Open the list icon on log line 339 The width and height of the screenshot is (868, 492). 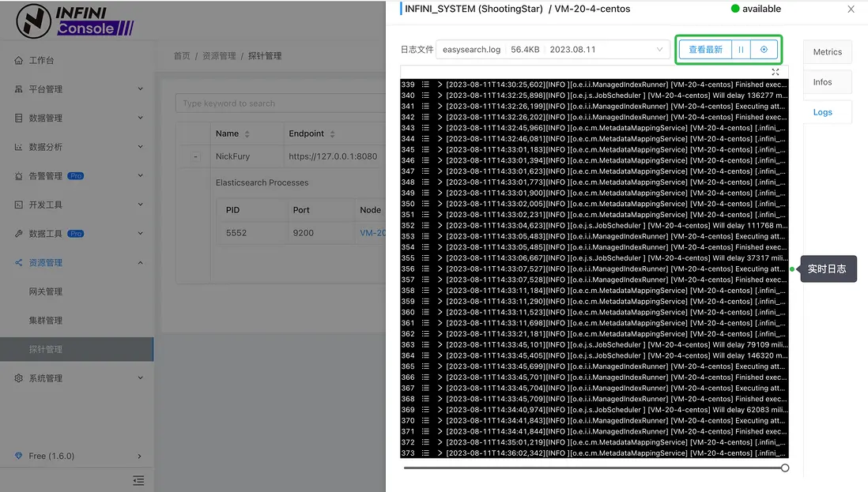(425, 85)
